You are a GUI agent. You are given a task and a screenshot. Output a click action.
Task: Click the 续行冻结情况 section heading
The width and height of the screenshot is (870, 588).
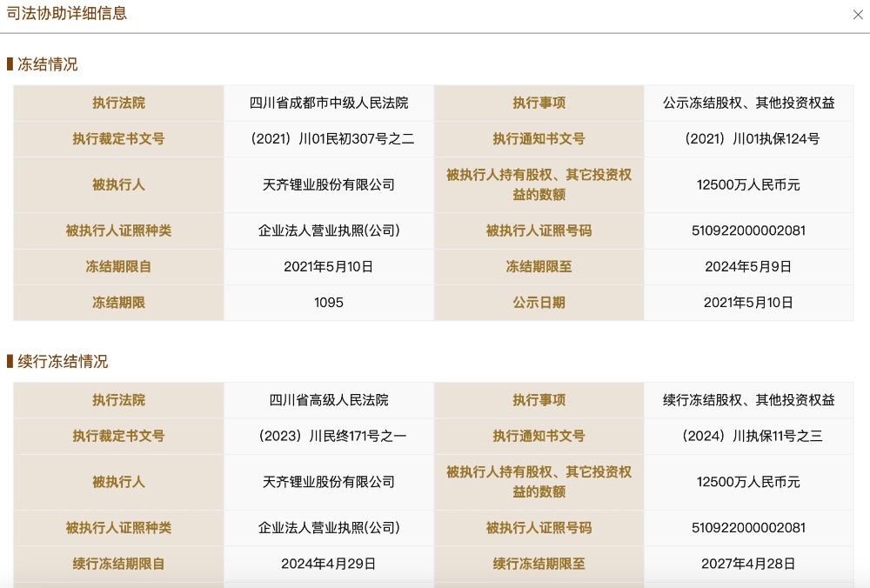(63, 362)
